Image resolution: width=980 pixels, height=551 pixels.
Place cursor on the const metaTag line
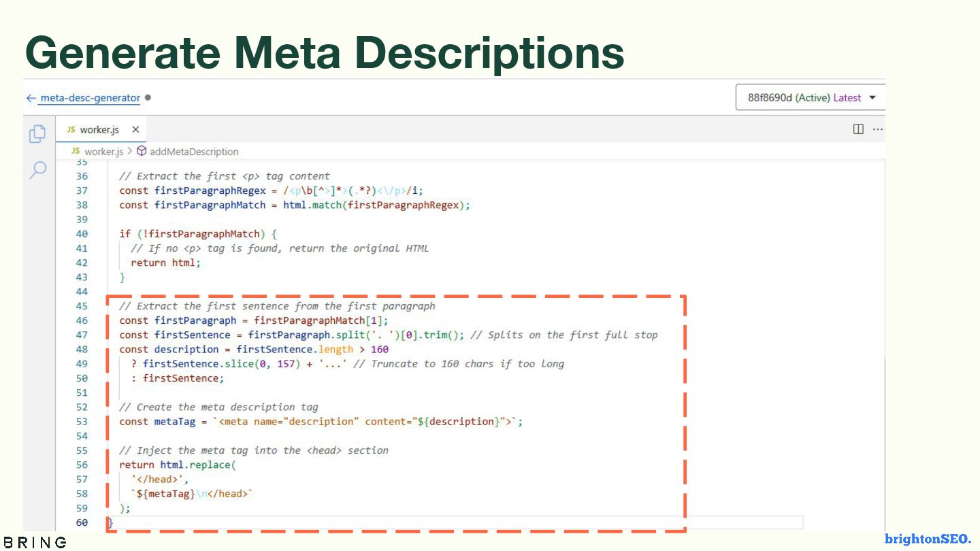tap(320, 422)
